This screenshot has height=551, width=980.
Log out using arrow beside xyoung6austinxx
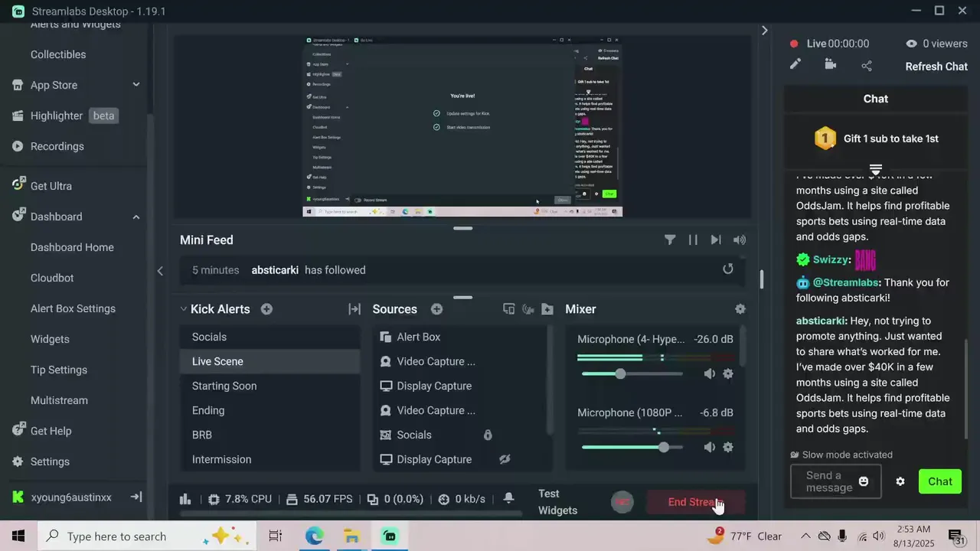click(136, 497)
